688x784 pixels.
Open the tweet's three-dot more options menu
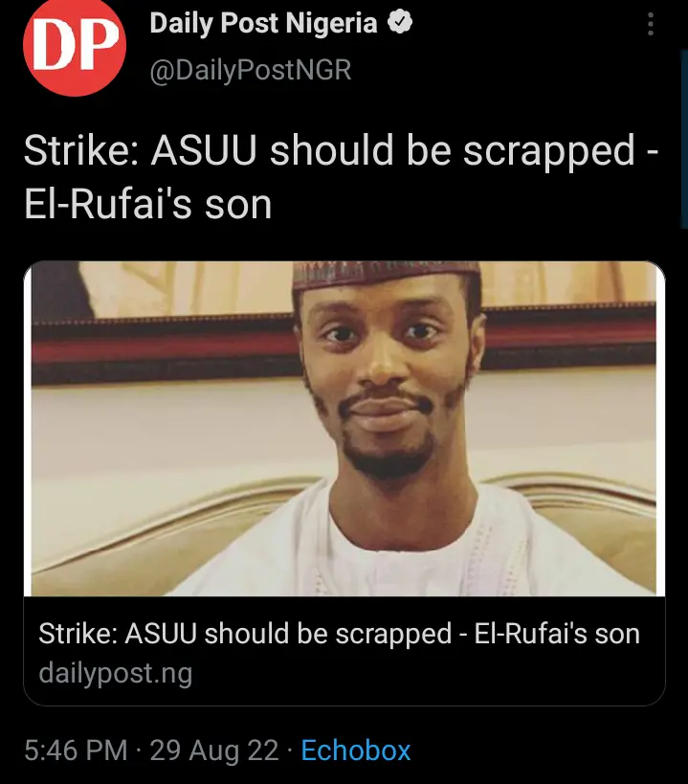tap(651, 24)
